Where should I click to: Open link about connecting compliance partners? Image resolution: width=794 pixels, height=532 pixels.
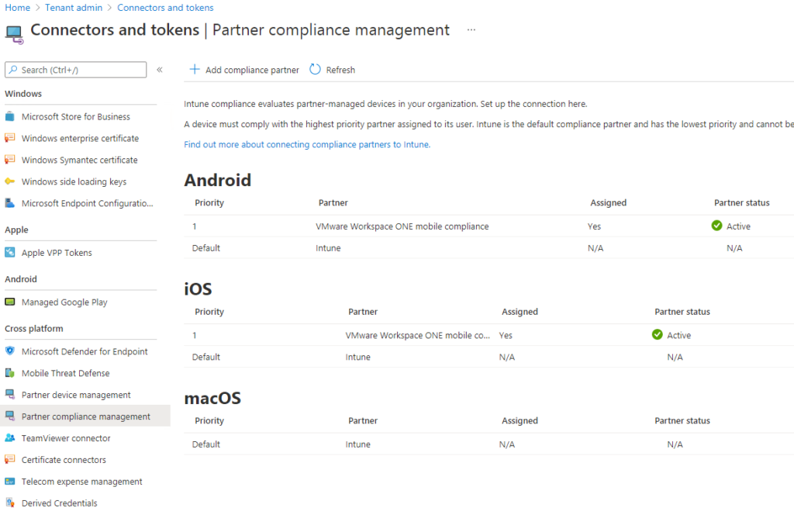point(307,144)
